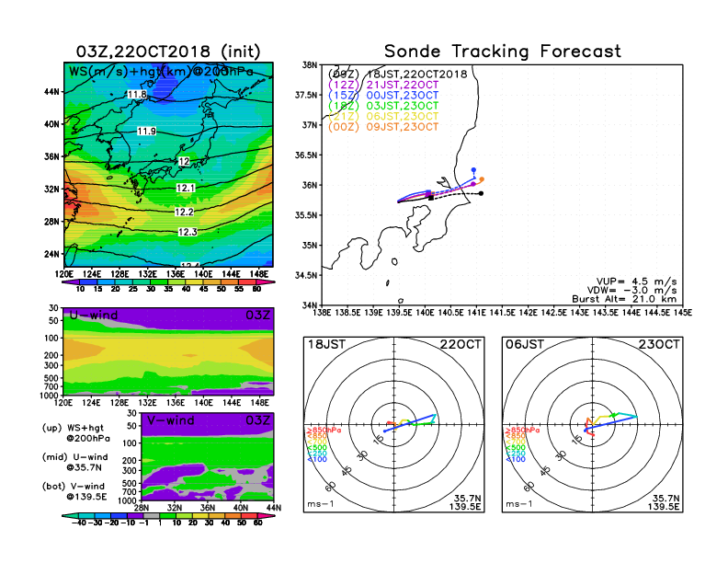
Task: Click the magenta 60 segment of the wind-speed colorbar
Action: (264, 281)
